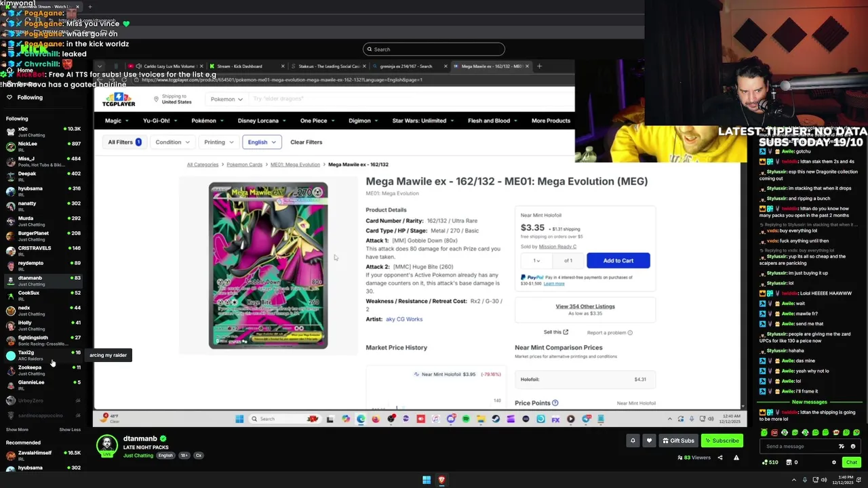Viewport: 868px width, 488px height.
Task: Open the emoji picker in message box
Action: [x=853, y=446]
